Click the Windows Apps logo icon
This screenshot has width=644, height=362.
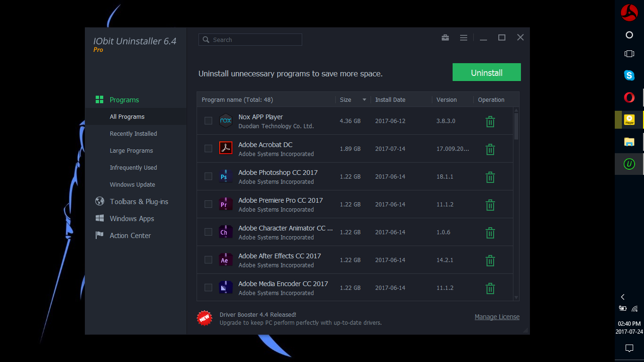tap(99, 218)
